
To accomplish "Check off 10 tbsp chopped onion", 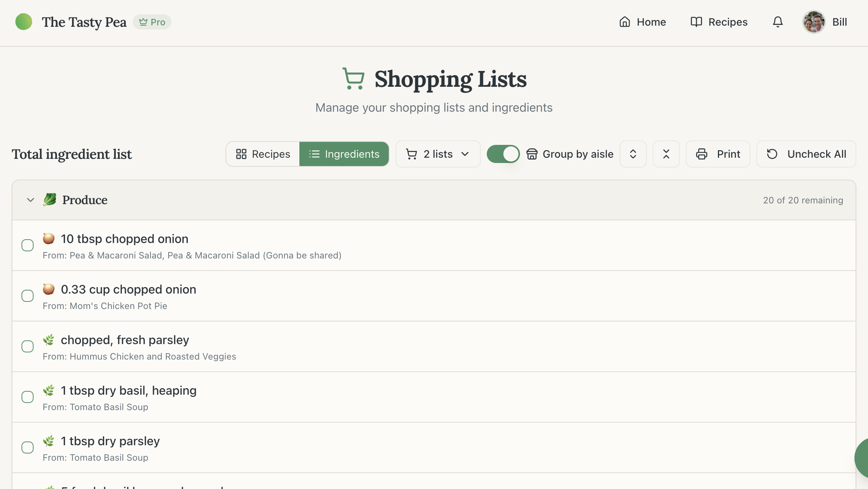I will [x=28, y=245].
